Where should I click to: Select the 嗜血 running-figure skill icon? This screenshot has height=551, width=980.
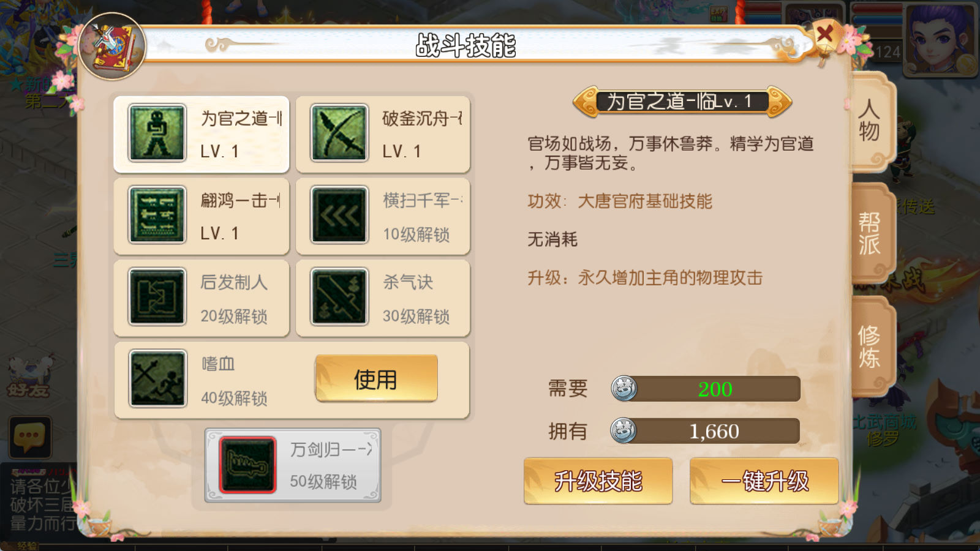(x=157, y=379)
